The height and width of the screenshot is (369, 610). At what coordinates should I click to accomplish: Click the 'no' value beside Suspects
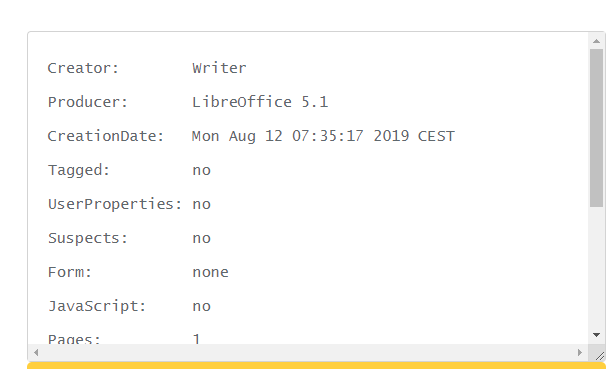(202, 238)
